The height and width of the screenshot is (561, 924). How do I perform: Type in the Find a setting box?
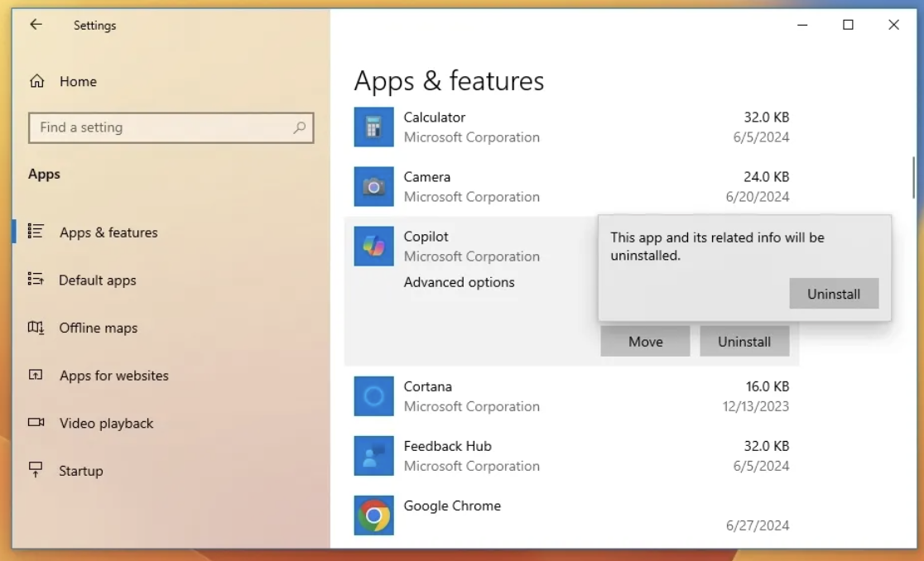pos(161,127)
